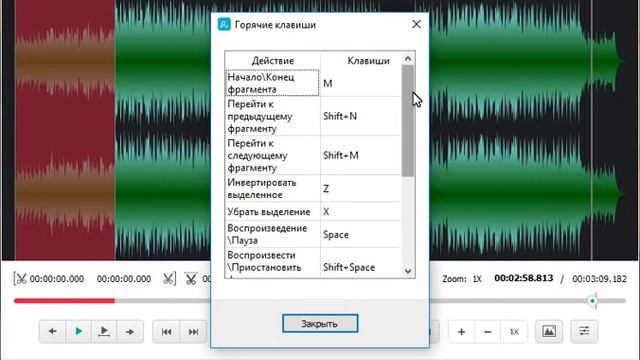
Task: Zoom in with the plus button
Action: (461, 331)
